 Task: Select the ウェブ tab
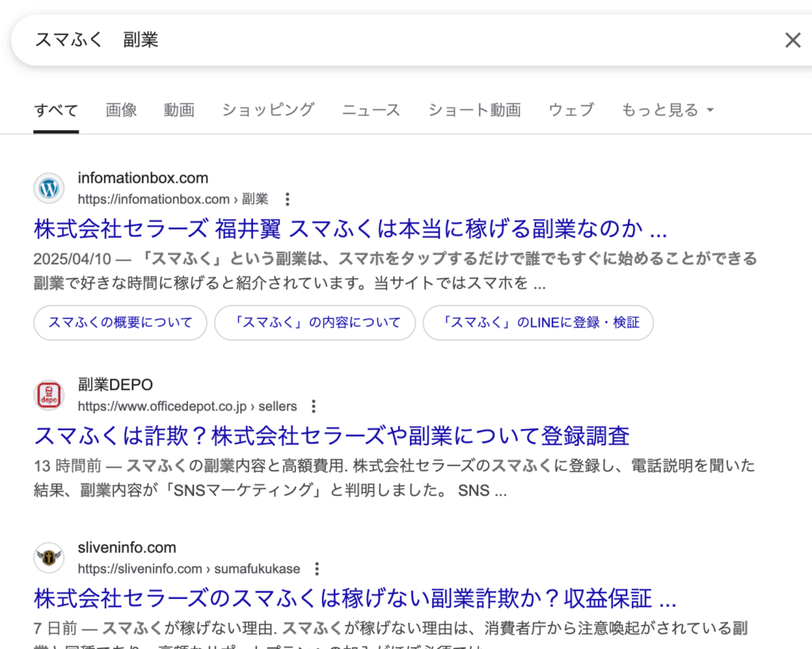pyautogui.click(x=571, y=109)
